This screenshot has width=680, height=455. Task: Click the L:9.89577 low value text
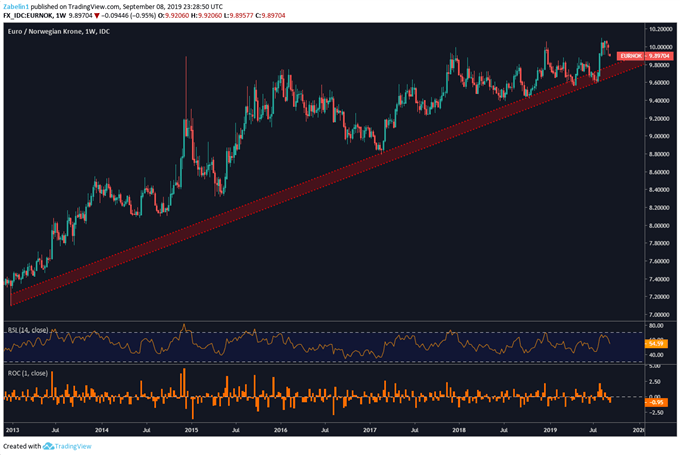point(239,15)
